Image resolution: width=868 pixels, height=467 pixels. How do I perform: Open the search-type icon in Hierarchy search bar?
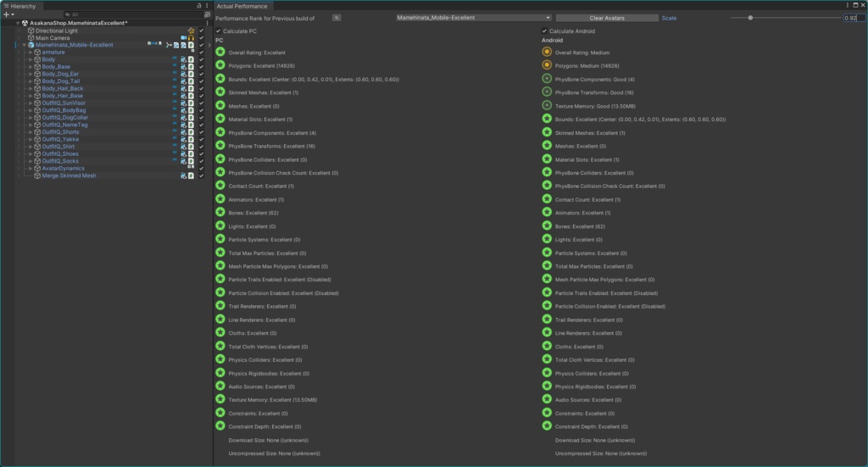pyautogui.click(x=68, y=14)
